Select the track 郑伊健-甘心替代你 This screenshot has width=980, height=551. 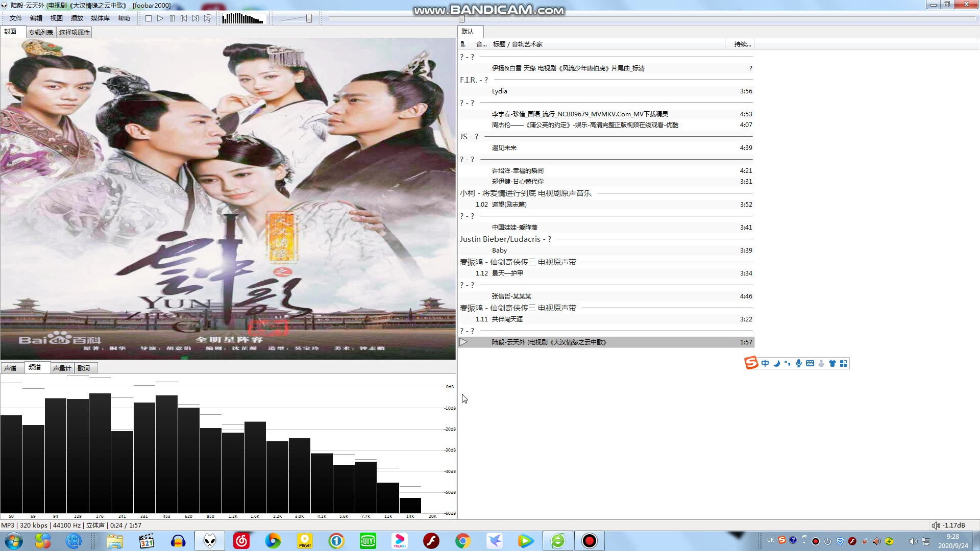(x=606, y=182)
